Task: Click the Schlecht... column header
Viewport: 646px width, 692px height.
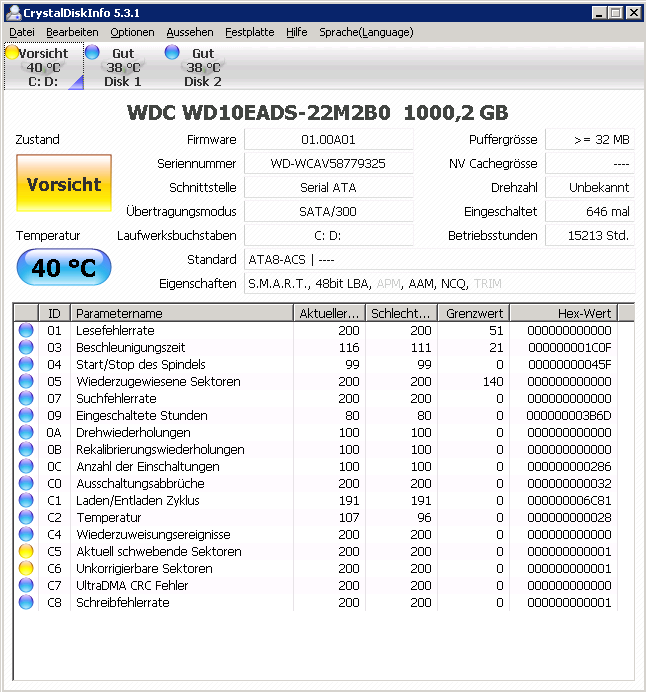Action: (x=401, y=313)
